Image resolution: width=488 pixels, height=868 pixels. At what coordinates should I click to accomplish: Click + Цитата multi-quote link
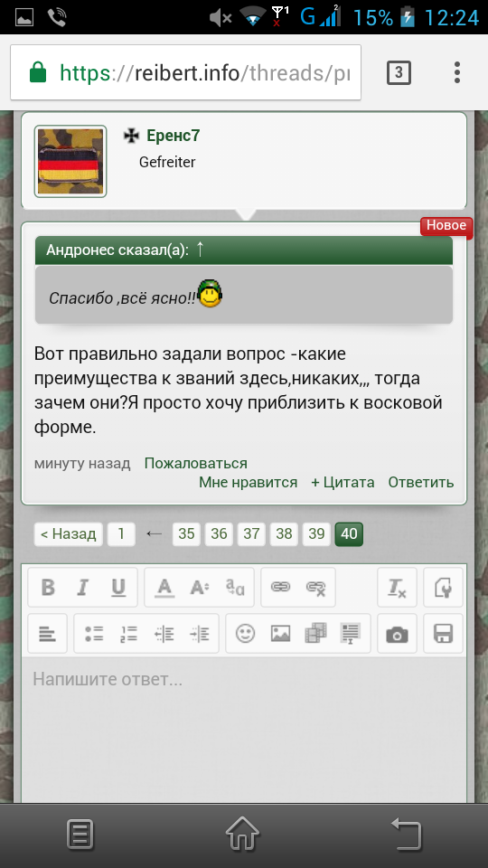(343, 483)
